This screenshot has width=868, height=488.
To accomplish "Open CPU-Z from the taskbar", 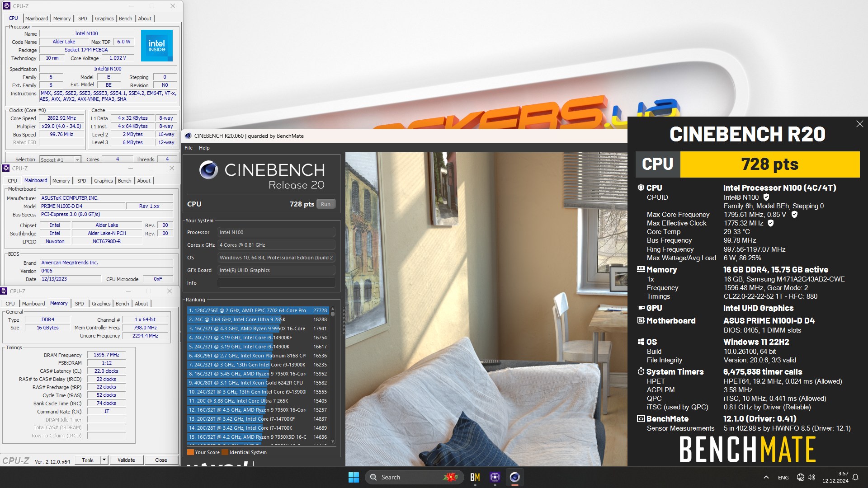I will pyautogui.click(x=495, y=477).
